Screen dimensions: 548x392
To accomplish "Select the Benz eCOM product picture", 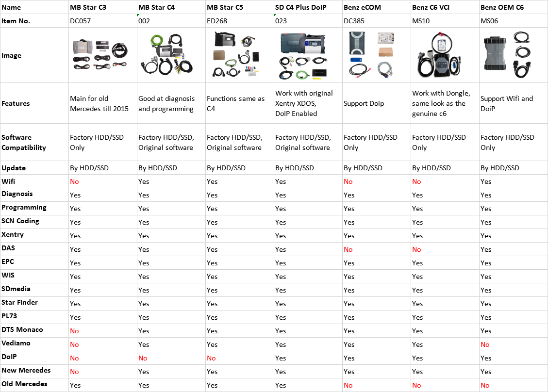I will 376,55.
